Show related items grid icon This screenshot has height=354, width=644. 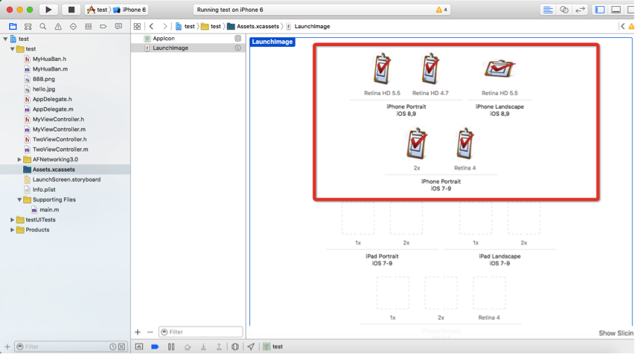click(137, 26)
